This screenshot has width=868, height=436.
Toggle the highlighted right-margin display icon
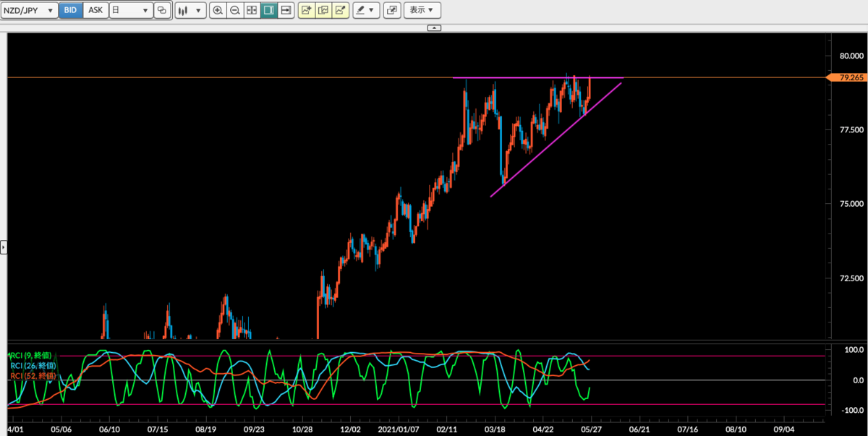268,10
